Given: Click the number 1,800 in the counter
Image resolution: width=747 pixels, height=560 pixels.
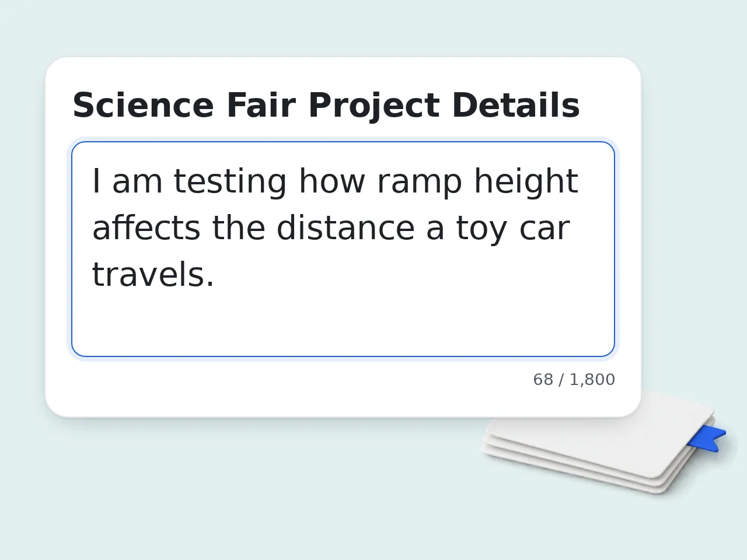Looking at the screenshot, I should (592, 380).
